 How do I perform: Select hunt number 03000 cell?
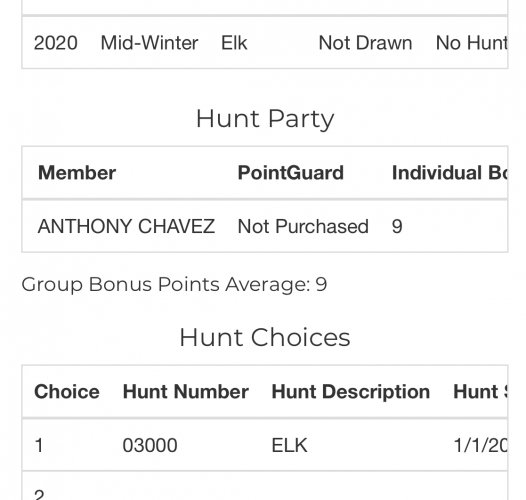pos(150,446)
